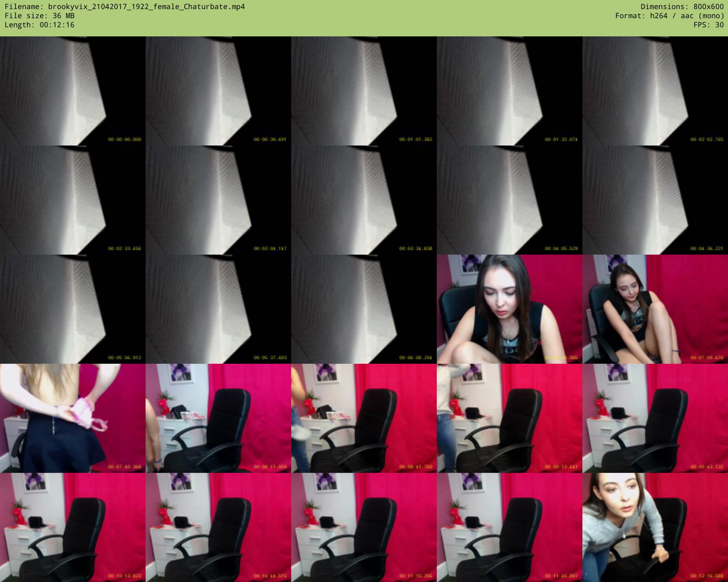Choose the thumbnail at 00:04:36.221

point(655,200)
